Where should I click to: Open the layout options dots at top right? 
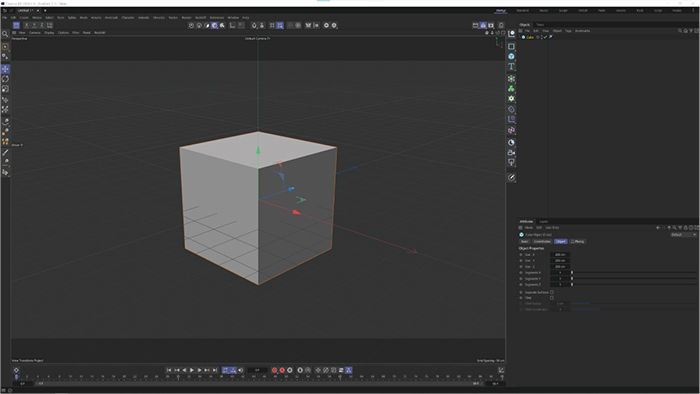click(x=693, y=10)
